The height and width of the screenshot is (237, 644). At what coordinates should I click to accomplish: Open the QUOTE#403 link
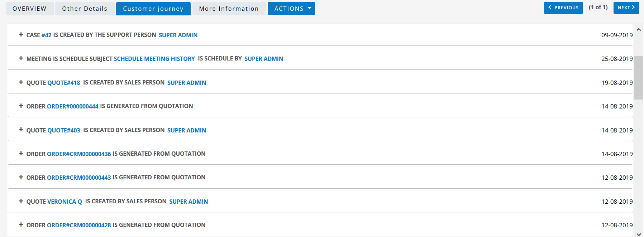64,130
